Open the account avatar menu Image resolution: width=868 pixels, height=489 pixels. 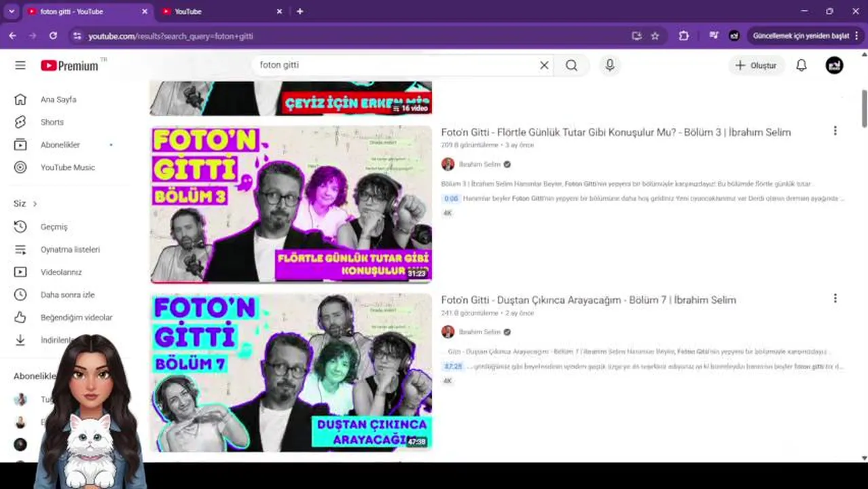coord(834,65)
